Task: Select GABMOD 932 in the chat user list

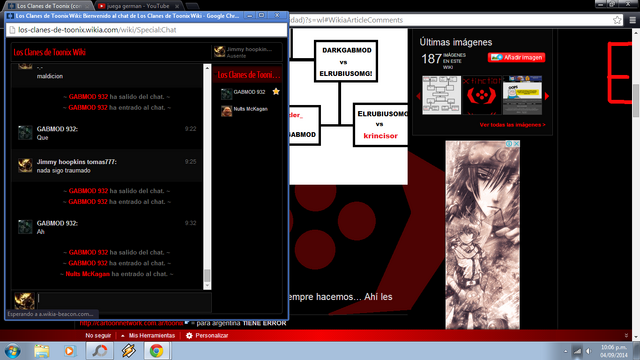Action: (247, 93)
